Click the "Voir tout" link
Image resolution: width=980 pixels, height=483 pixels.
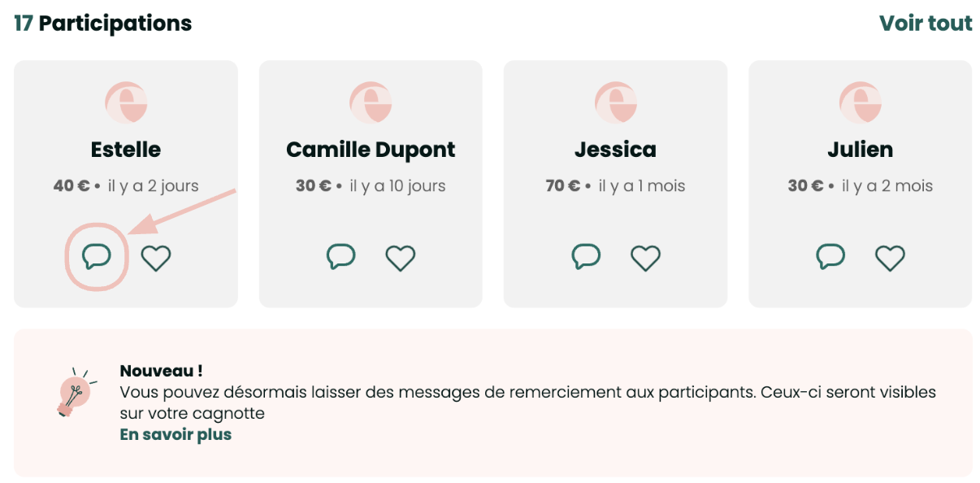pyautogui.click(x=926, y=24)
